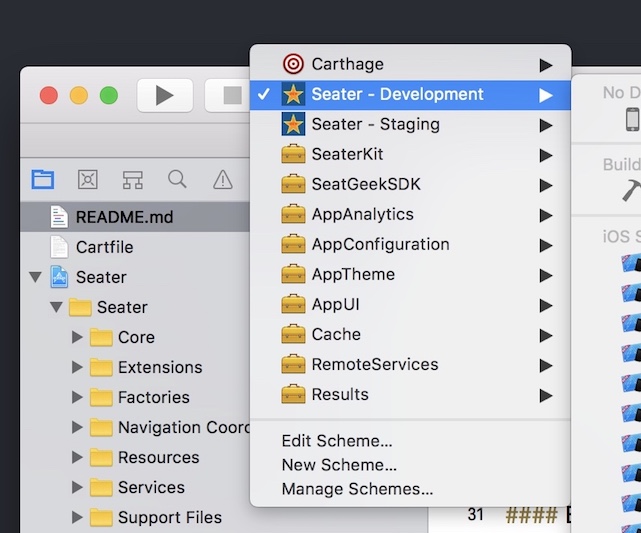Expand the Extensions folder triangle
The height and width of the screenshot is (533, 641).
pyautogui.click(x=77, y=367)
